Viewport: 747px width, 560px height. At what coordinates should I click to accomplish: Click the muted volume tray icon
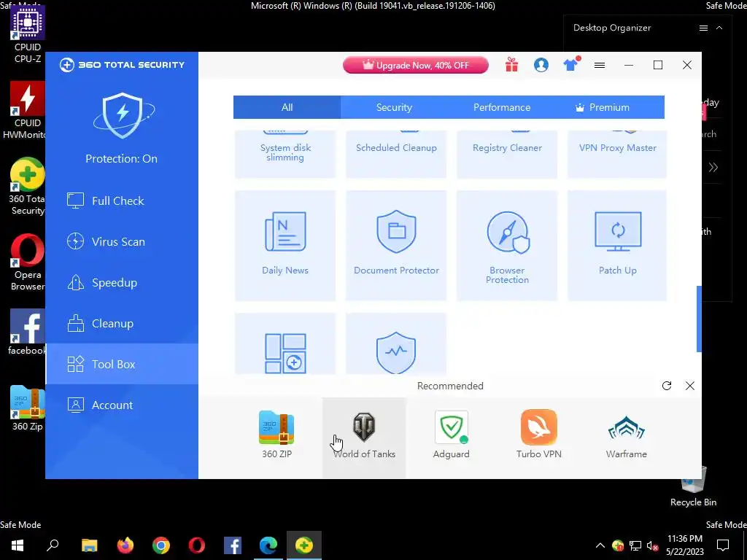[x=652, y=545]
